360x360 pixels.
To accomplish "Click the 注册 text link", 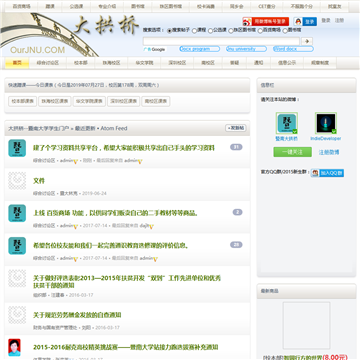I will (x=339, y=21).
